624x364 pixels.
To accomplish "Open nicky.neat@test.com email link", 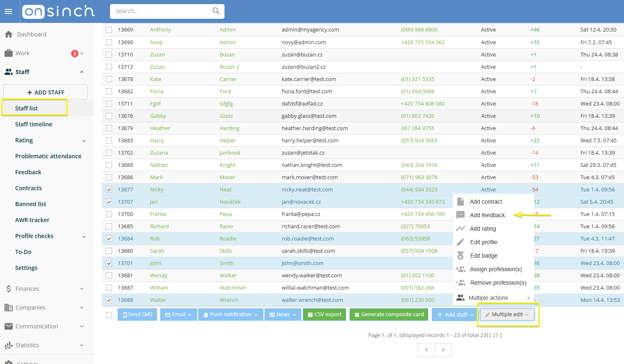I will (307, 189).
